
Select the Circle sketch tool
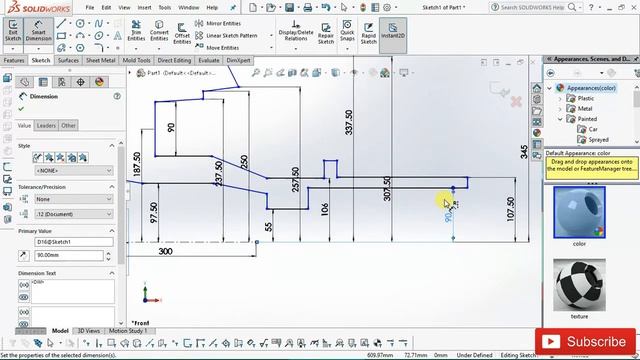coord(80,23)
